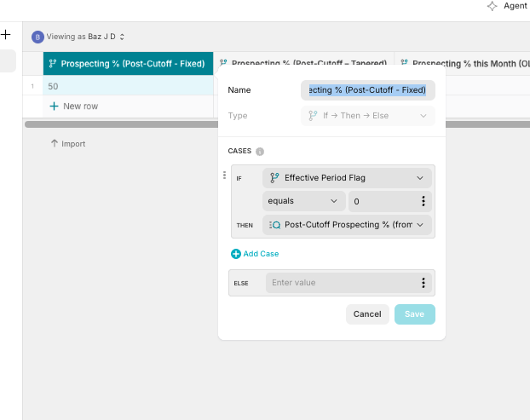The width and height of the screenshot is (530, 420).
Task: Click the case drag handle dots
Action: point(224,175)
